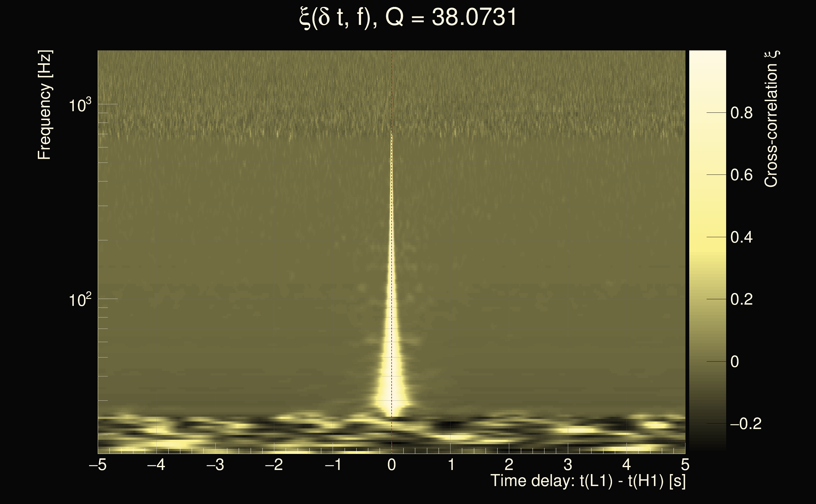Click the 0.6 mark on the colorbar

[x=741, y=175]
